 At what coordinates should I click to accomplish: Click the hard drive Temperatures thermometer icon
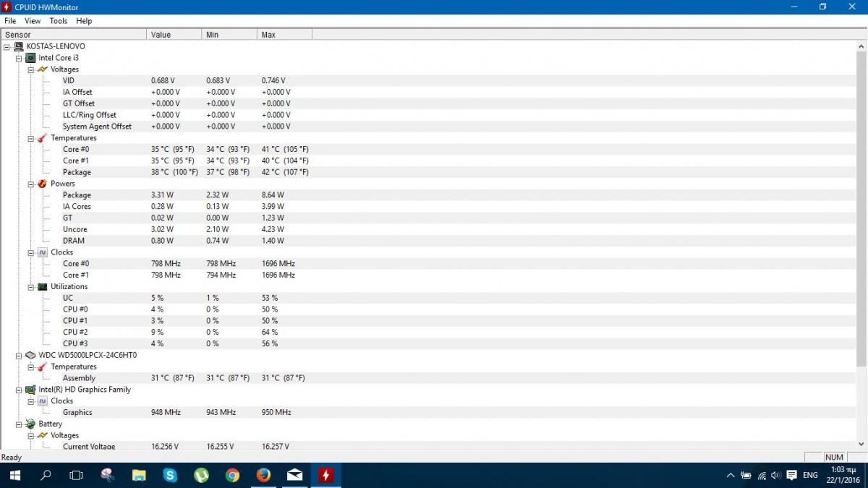pos(43,367)
